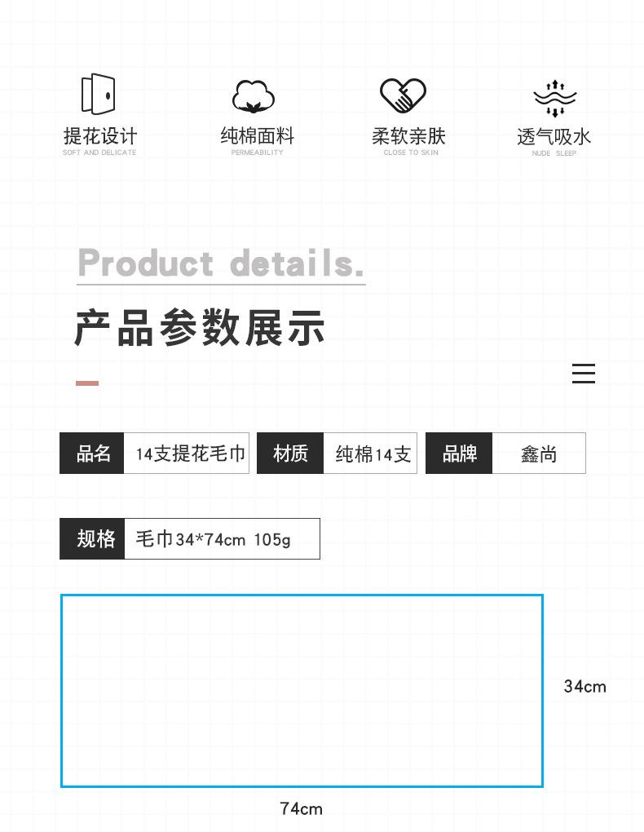Select the 柔软亲肤 feature label
This screenshot has width=644, height=832.
408,136
